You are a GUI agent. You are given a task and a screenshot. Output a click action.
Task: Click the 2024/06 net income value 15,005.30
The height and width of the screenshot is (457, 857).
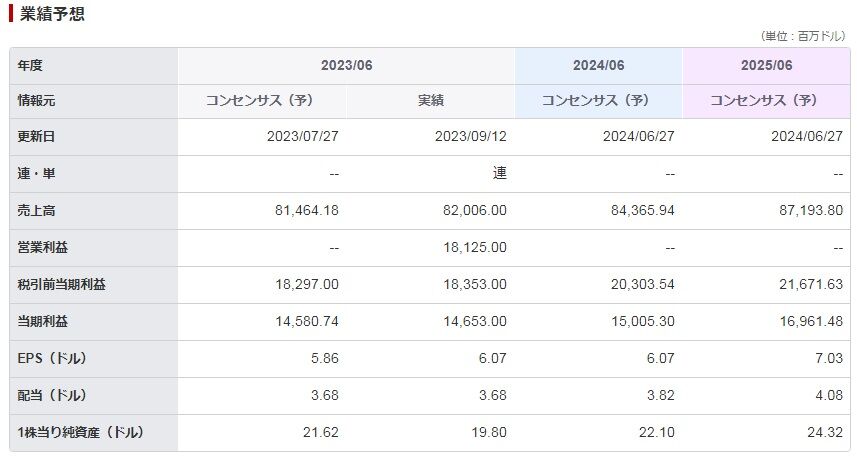[643, 321]
